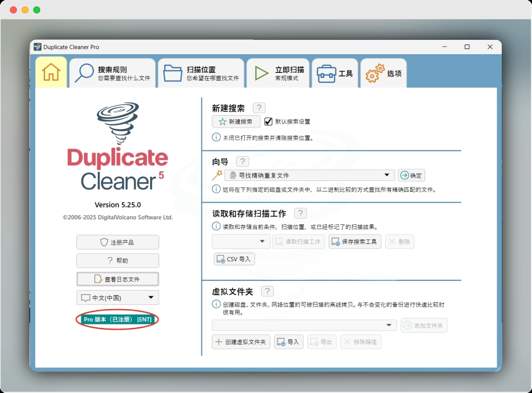The width and height of the screenshot is (532, 393).
Task: Click the 导出 virtual folder button
Action: pyautogui.click(x=322, y=342)
